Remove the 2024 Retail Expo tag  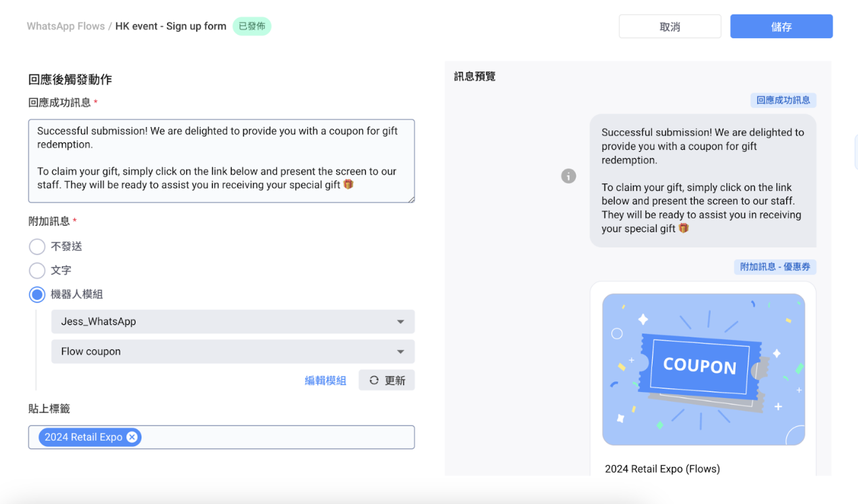click(132, 437)
